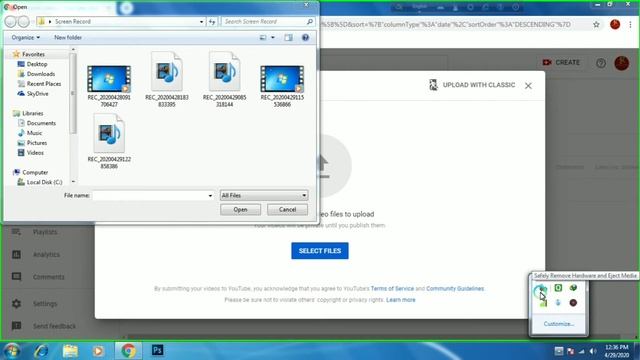640x360 pixels.
Task: Click the Learn more link
Action: pos(400,300)
